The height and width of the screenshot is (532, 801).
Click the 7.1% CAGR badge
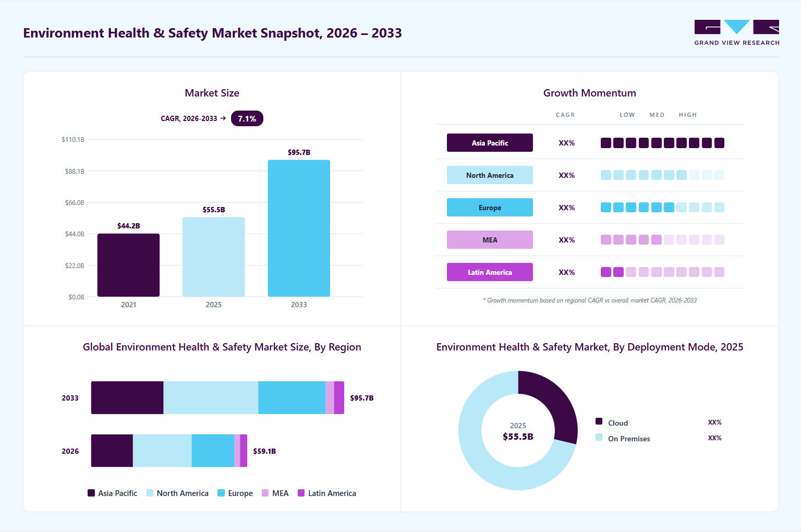click(247, 118)
